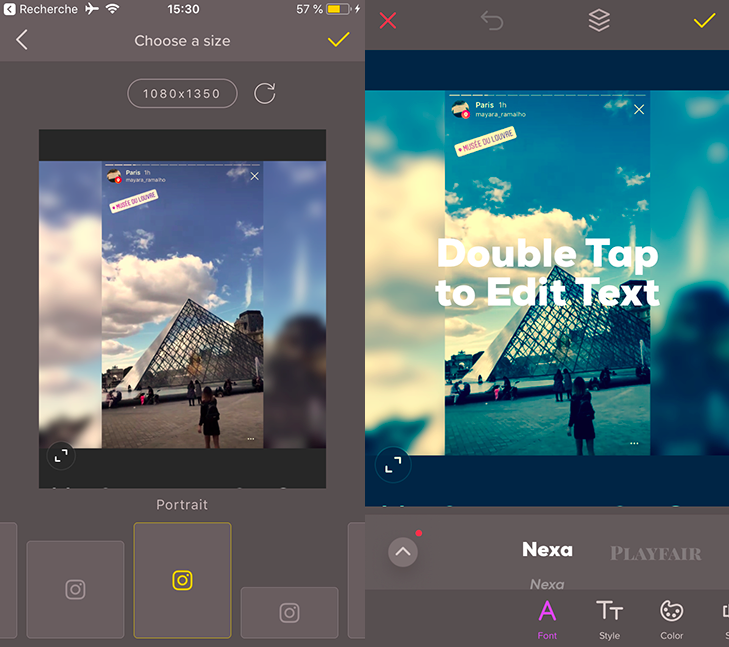Tap the undo arrow in editor
729x647 pixels.
492,21
